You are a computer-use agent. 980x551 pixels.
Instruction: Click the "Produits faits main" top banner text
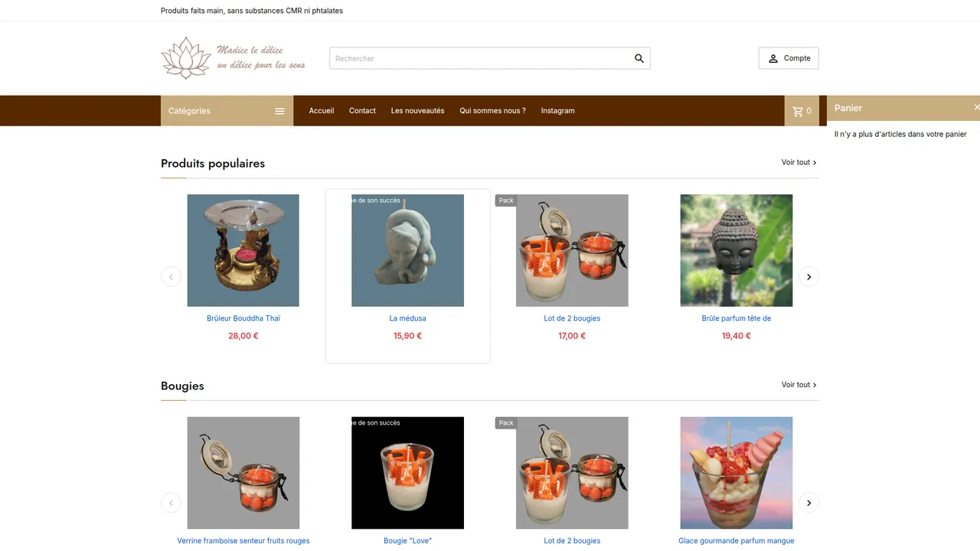point(252,11)
